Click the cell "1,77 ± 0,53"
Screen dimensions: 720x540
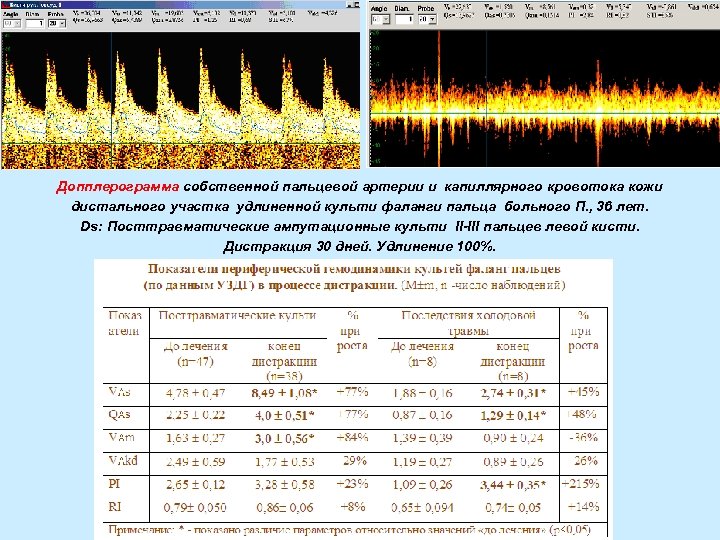tap(285, 461)
